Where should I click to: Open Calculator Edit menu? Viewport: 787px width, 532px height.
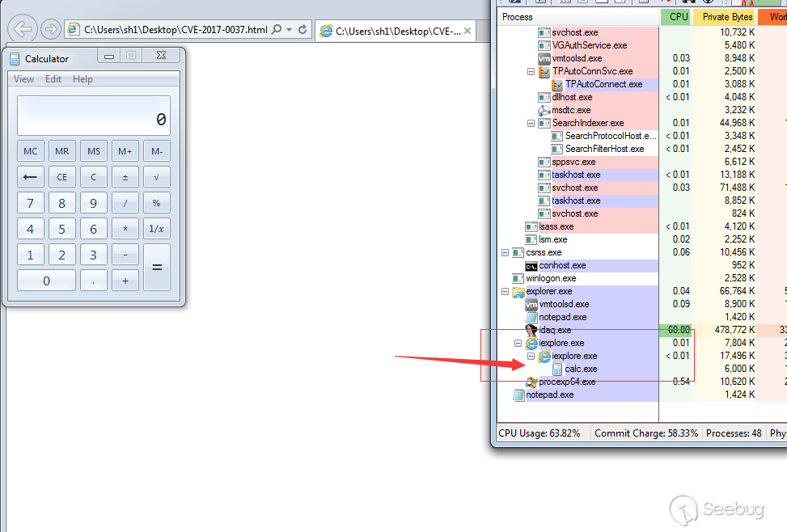tap(53, 79)
